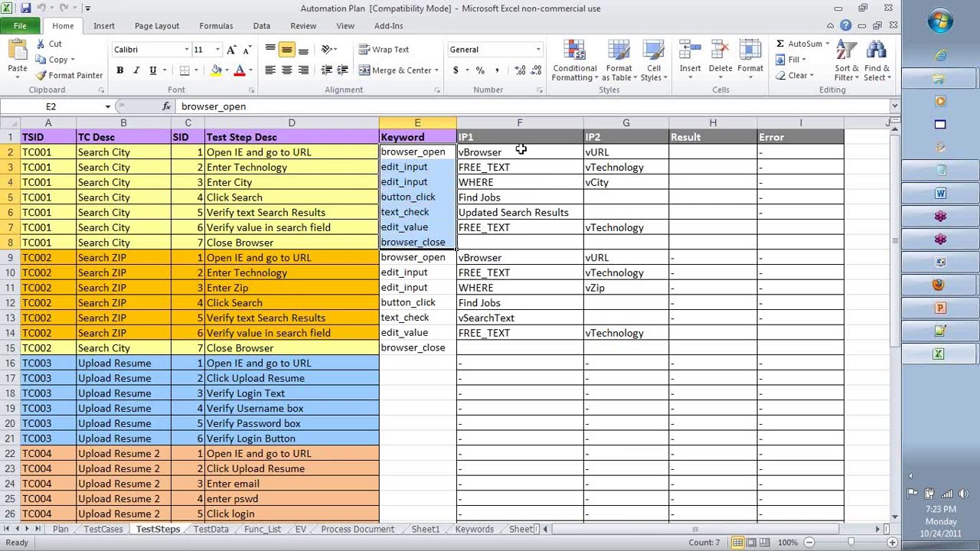Click the Windows Start orb
Screen dimensions: 980x551
[x=940, y=22]
